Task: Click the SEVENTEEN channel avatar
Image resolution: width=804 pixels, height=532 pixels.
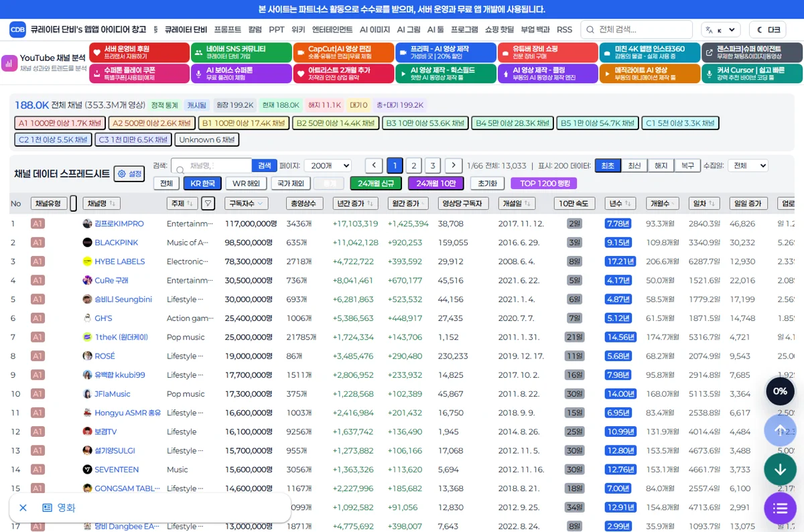Action: [87, 469]
